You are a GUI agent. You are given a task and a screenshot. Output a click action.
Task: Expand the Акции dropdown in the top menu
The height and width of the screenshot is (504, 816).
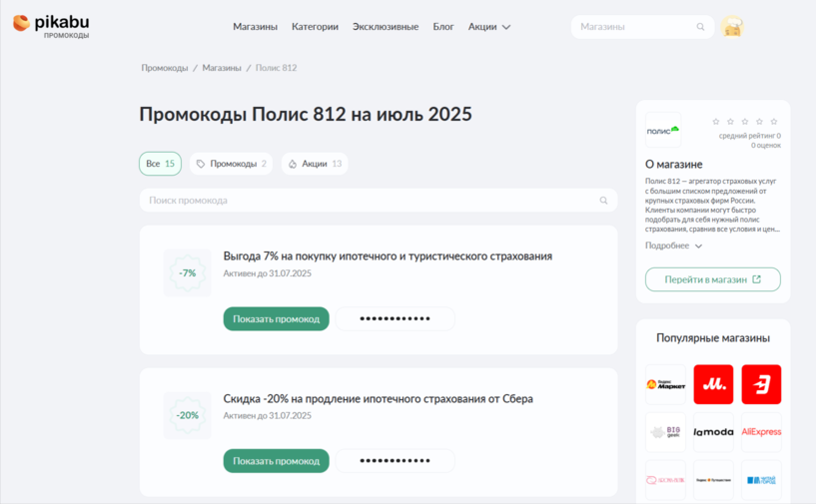489,27
